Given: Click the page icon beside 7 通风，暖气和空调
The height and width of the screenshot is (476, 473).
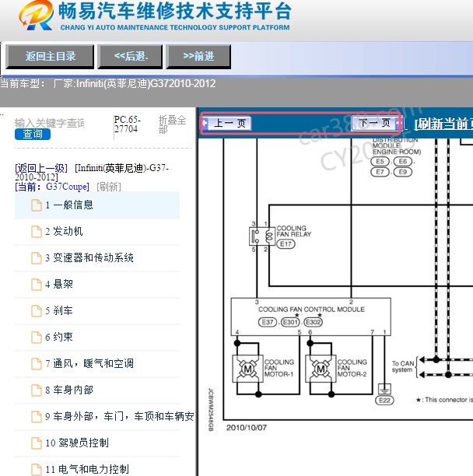Looking at the screenshot, I should tap(37, 364).
